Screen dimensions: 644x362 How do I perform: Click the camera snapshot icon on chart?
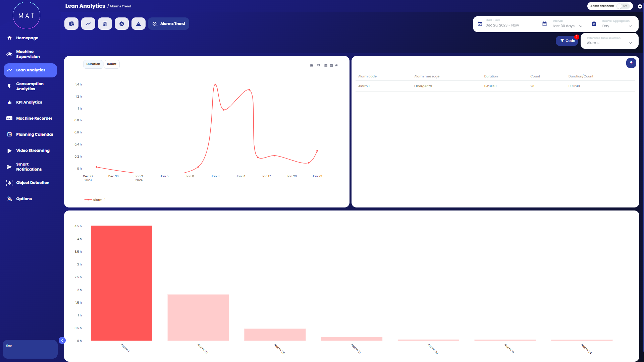pyautogui.click(x=312, y=65)
